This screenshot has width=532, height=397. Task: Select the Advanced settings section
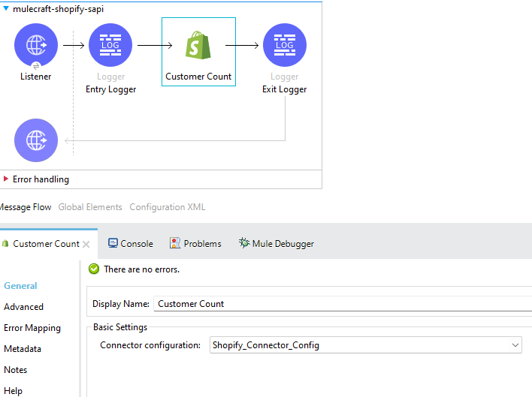click(x=23, y=307)
